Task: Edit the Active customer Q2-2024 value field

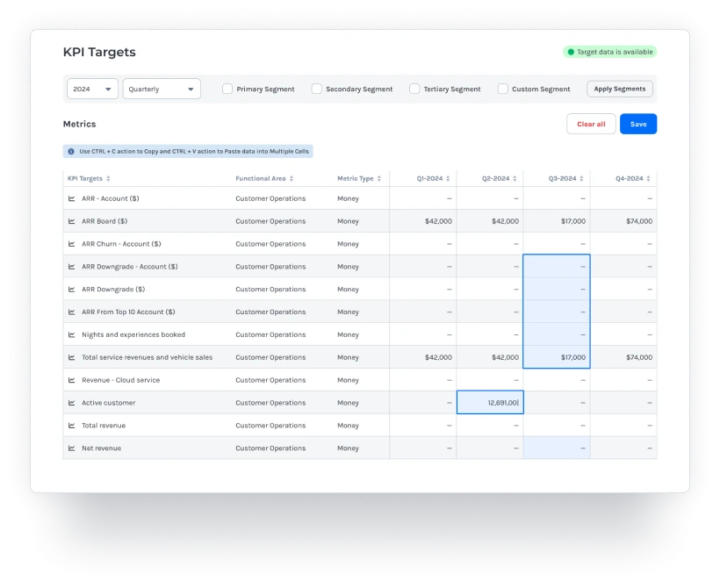Action: click(x=490, y=403)
